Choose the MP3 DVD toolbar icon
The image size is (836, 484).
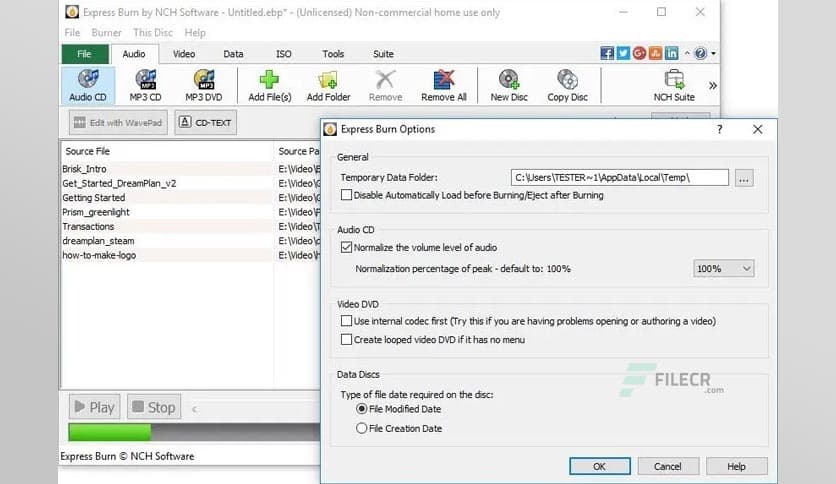[x=204, y=85]
